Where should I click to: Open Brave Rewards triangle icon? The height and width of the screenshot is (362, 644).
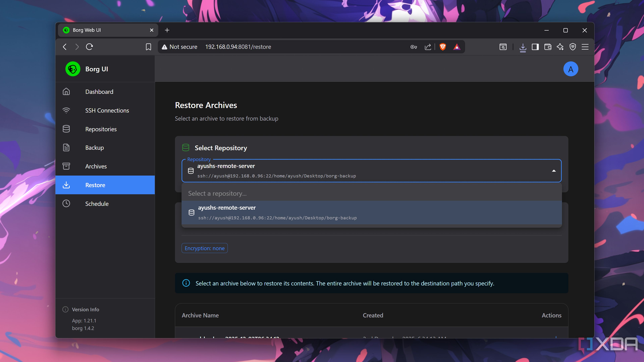pyautogui.click(x=457, y=47)
